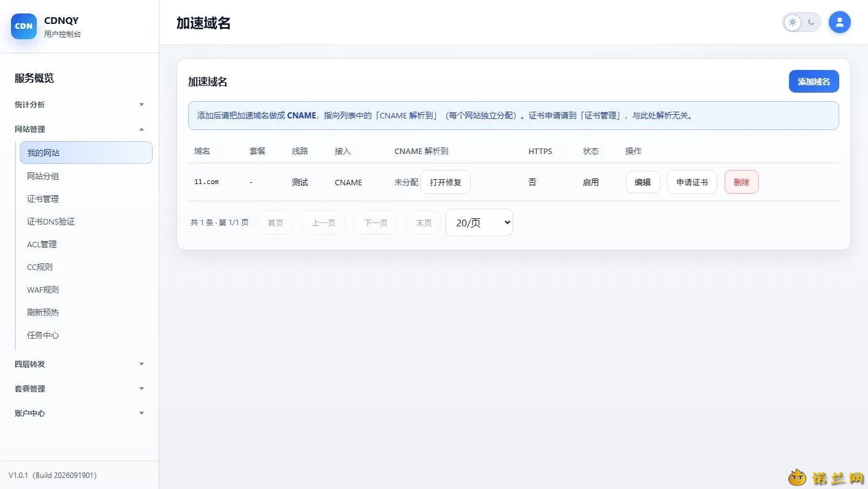Click the CDN logo icon
This screenshot has width=868, height=489.
[x=24, y=26]
